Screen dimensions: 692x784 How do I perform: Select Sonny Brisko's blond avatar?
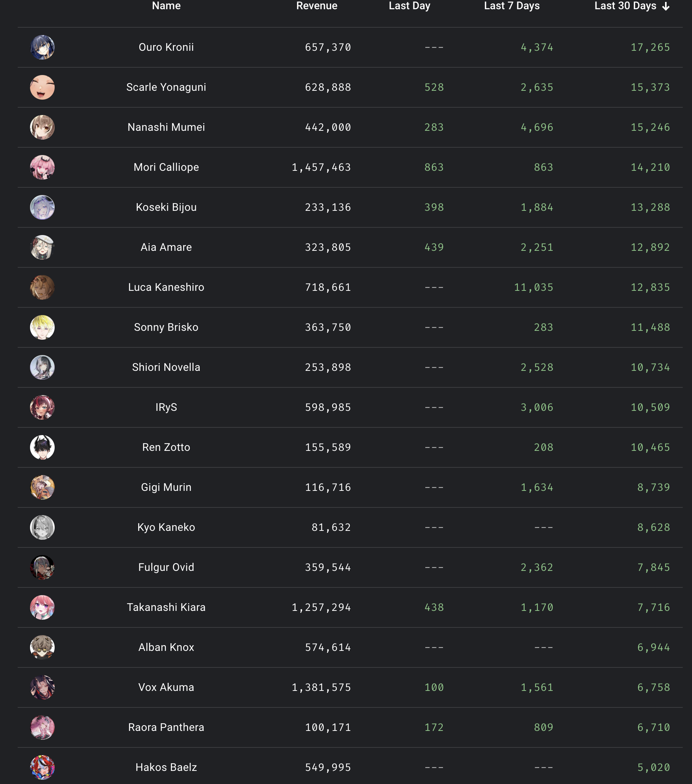(42, 327)
